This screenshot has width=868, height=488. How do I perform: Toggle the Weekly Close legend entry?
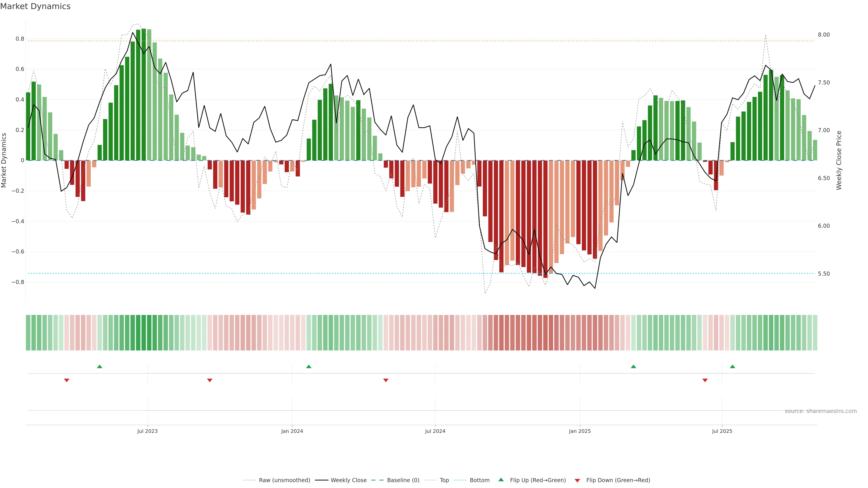click(x=348, y=480)
